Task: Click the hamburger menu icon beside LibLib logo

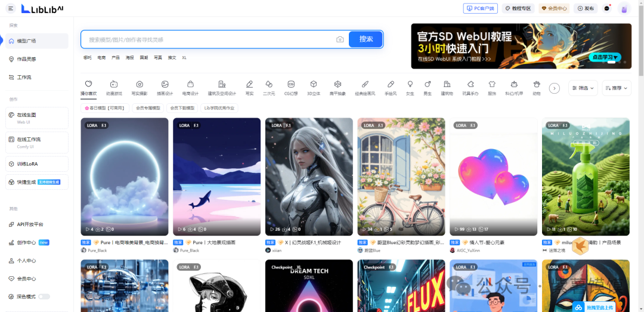Action: point(11,8)
